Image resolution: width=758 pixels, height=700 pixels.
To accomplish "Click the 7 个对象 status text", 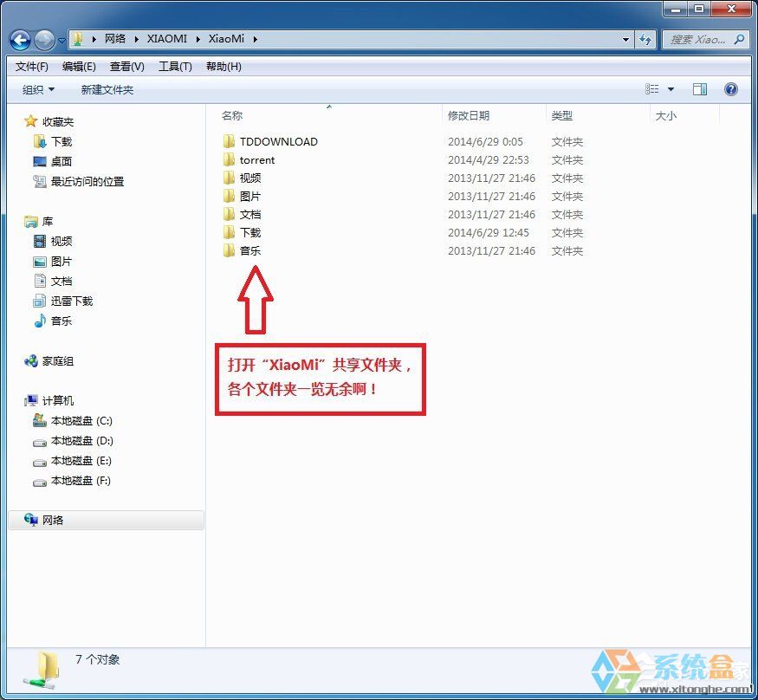I will click(x=97, y=659).
